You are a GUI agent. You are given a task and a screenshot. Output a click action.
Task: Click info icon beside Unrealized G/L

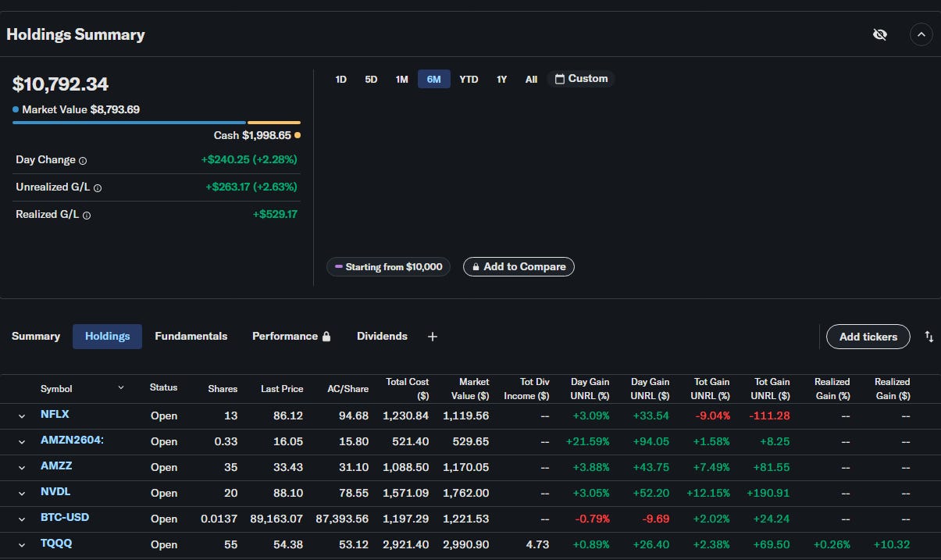click(98, 187)
